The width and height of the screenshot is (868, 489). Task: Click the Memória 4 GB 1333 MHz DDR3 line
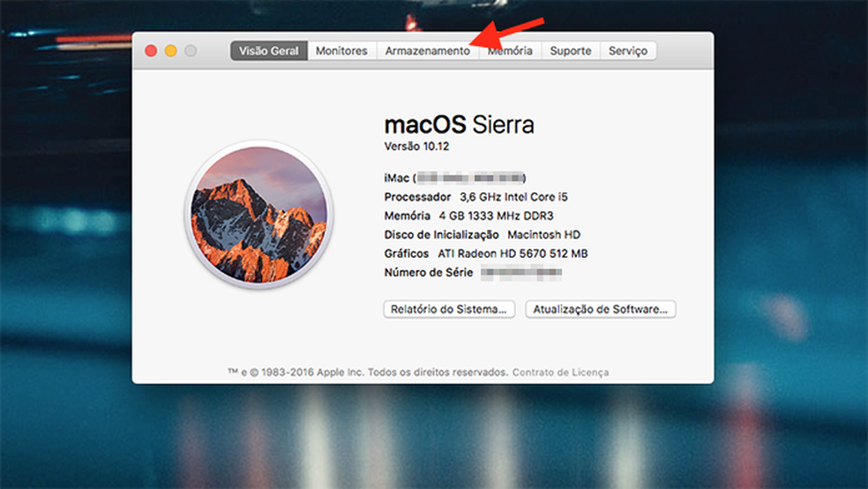coord(469,216)
